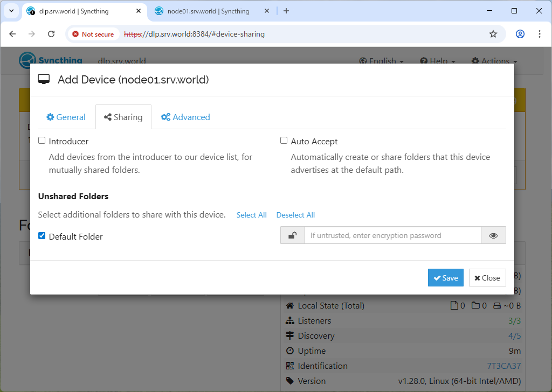The image size is (552, 392).
Task: Click the Save button
Action: pos(445,278)
